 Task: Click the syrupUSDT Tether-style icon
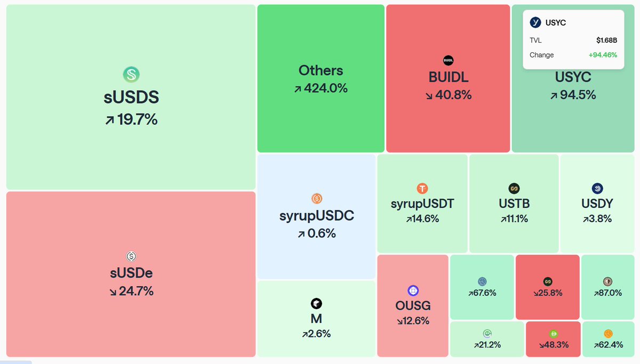coord(422,188)
